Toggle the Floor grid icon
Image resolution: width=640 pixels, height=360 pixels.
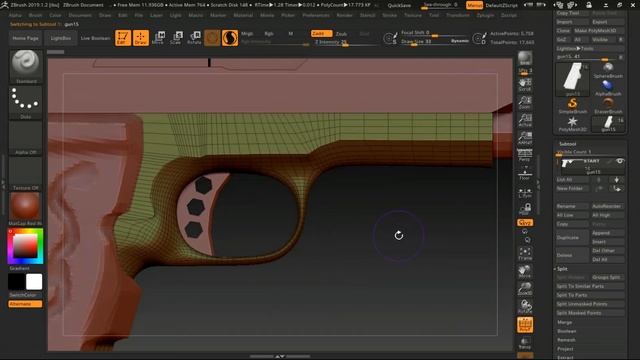pyautogui.click(x=525, y=173)
